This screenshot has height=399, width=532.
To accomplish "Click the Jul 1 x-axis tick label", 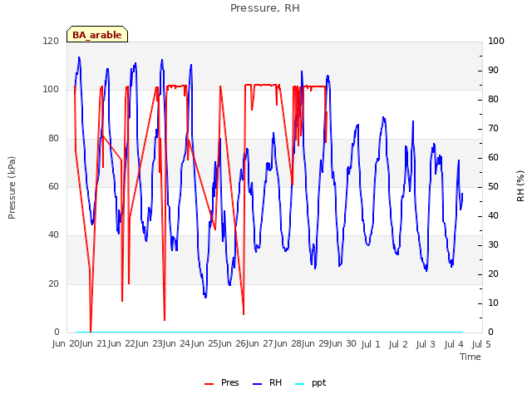I will coord(371,344).
